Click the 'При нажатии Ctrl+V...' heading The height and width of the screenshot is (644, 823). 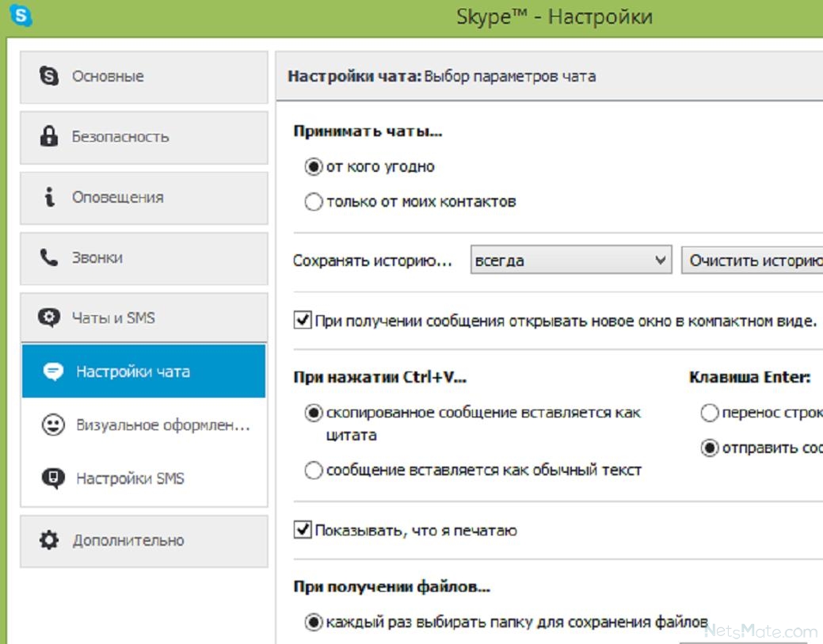tap(379, 377)
